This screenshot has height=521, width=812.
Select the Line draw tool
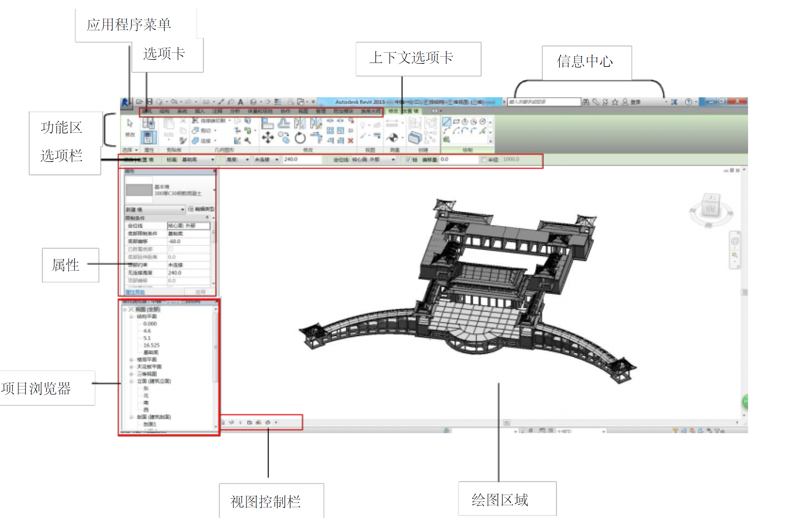[x=447, y=122]
